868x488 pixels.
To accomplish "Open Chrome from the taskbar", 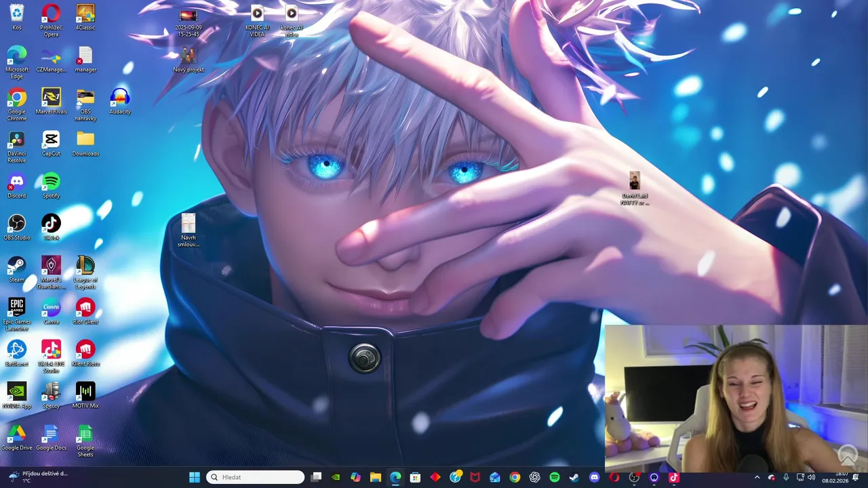I will tap(515, 477).
